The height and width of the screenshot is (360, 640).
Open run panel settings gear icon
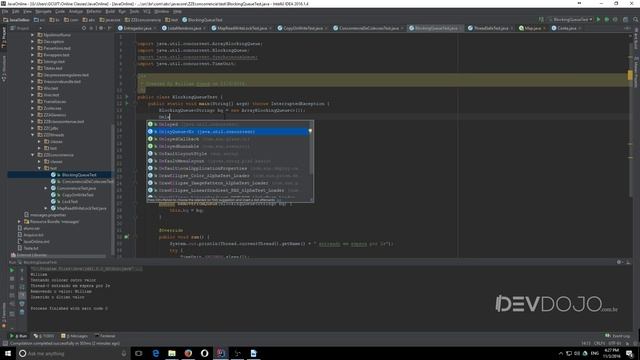619,262
